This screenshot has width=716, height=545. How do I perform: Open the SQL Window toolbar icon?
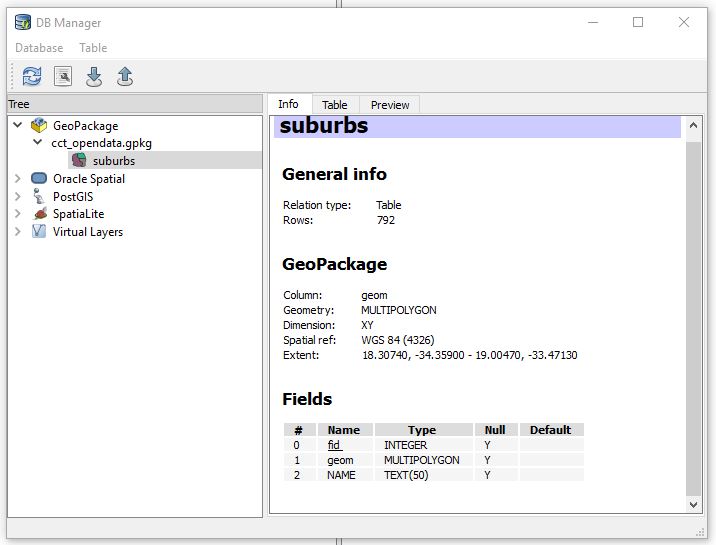point(63,76)
